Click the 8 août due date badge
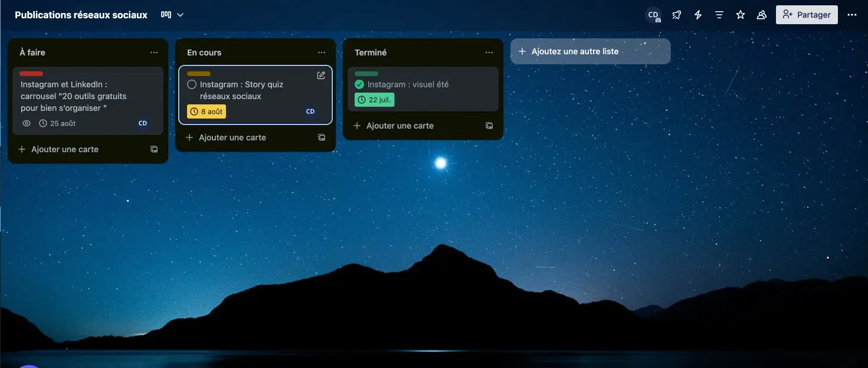This screenshot has height=368, width=868. tap(207, 111)
